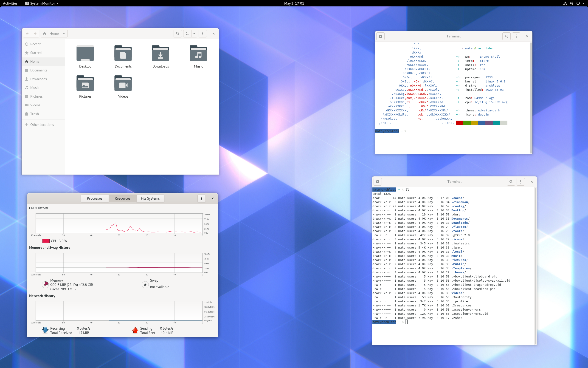Viewport: 588px width, 368px height.
Task: Click the kernel linux 5.6.8 line
Action: (x=481, y=82)
